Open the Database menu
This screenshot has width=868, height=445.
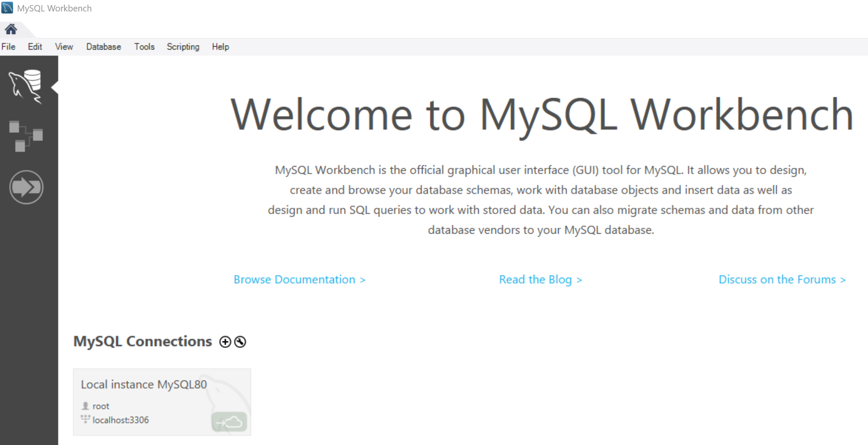(x=104, y=47)
